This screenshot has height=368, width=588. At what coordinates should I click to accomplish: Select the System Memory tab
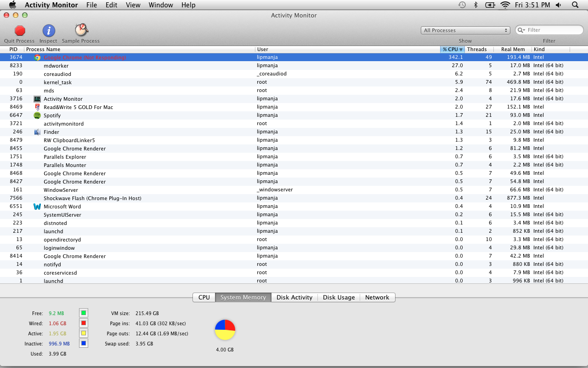click(243, 297)
